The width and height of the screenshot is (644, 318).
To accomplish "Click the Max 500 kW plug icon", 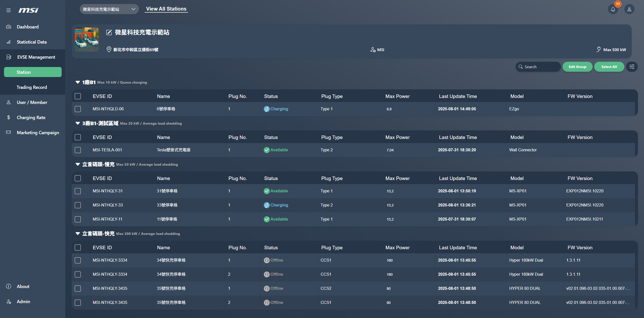I will pyautogui.click(x=599, y=50).
